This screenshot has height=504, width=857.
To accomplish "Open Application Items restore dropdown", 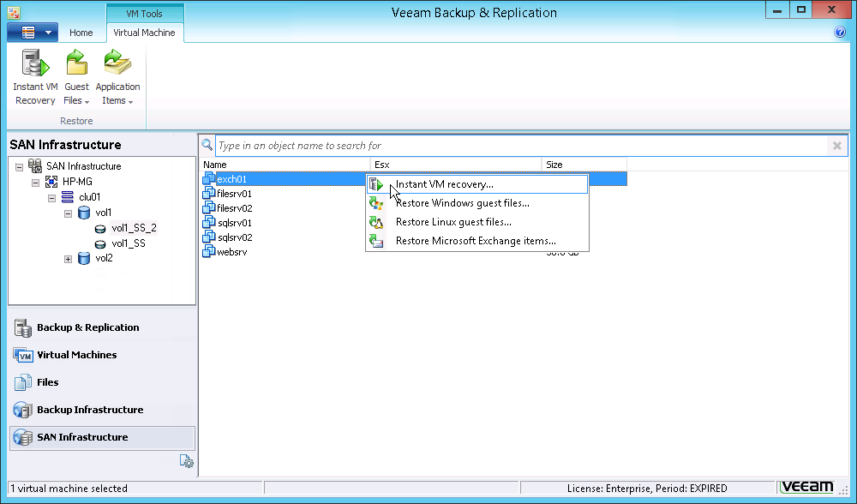I will [117, 76].
